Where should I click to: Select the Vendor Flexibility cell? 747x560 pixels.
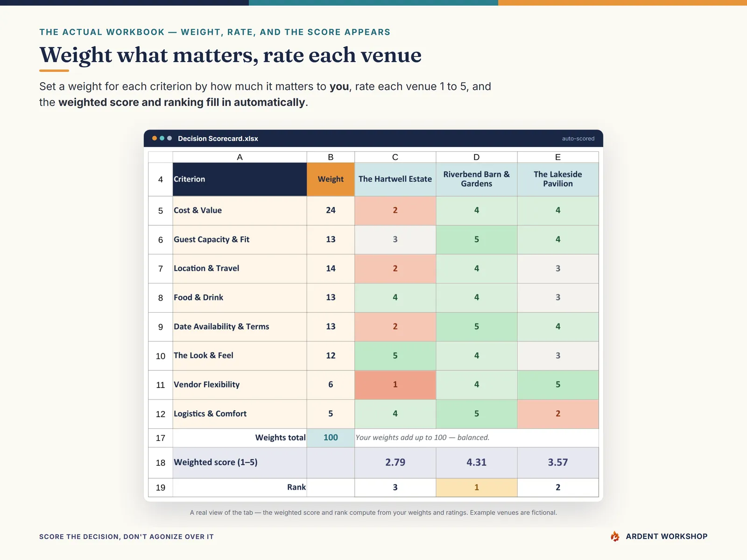click(240, 385)
